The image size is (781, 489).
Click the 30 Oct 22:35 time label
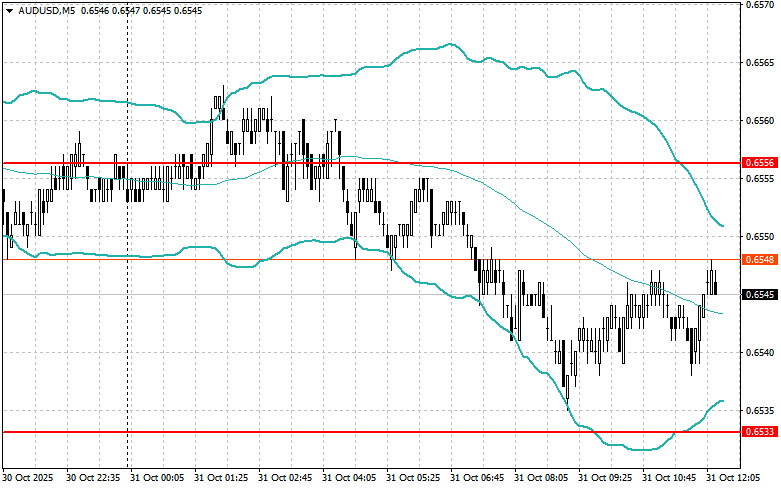(93, 478)
